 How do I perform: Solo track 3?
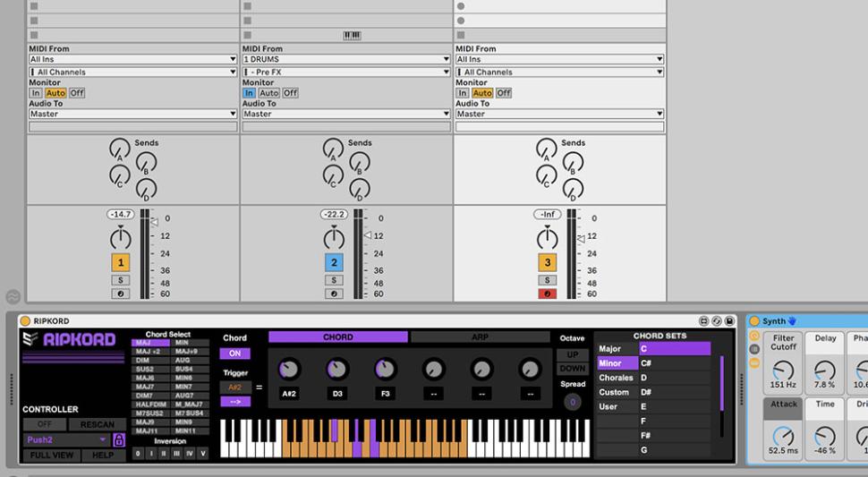547,280
